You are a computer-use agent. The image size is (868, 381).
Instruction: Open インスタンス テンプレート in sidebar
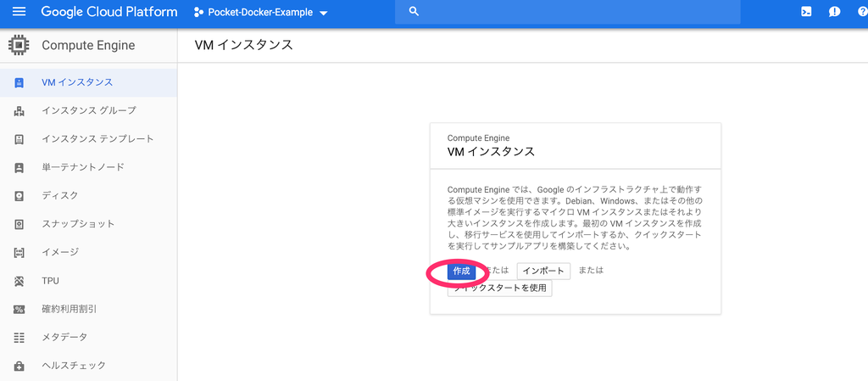[88, 139]
